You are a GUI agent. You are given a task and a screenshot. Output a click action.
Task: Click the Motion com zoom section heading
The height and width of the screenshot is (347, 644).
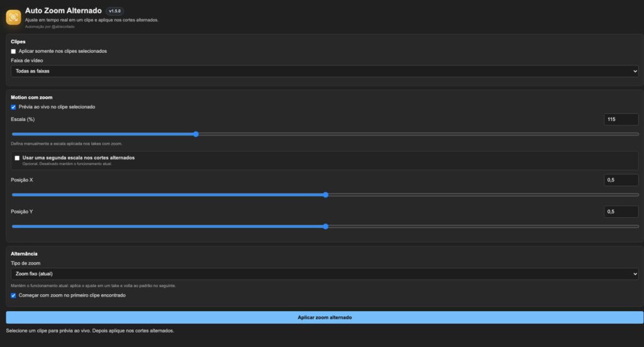[31, 98]
